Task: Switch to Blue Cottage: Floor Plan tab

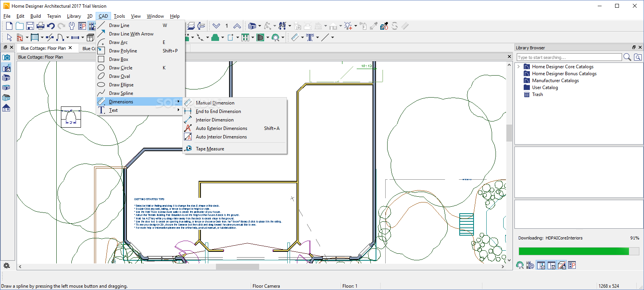Action: (43, 48)
